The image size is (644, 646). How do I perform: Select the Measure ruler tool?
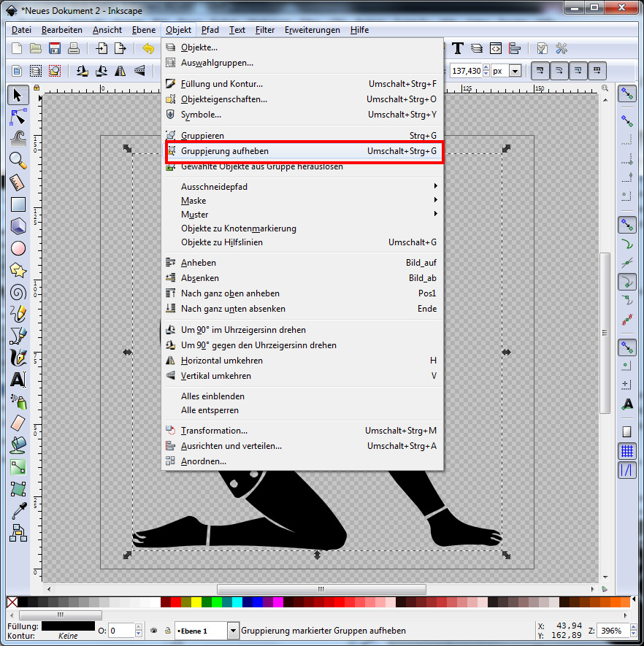coord(18,182)
